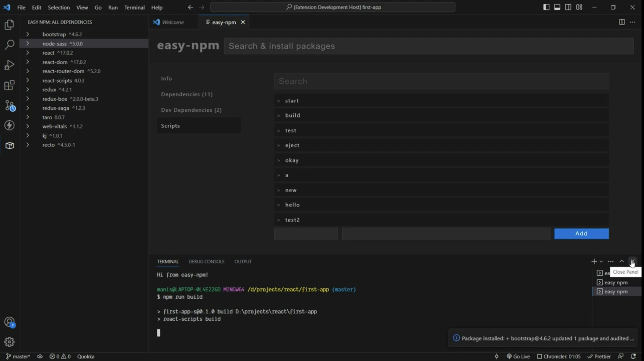Viewport: 644px width, 361px height.
Task: Expand the test2 script row
Action: point(441,220)
